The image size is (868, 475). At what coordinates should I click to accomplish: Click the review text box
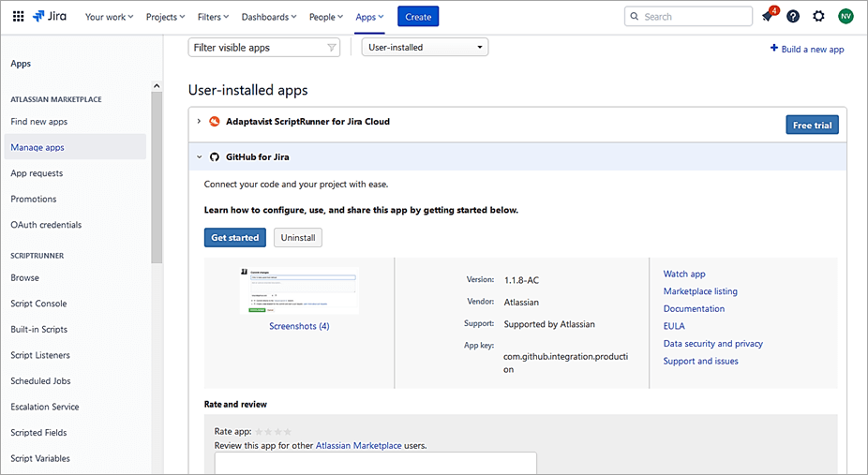[x=375, y=464]
